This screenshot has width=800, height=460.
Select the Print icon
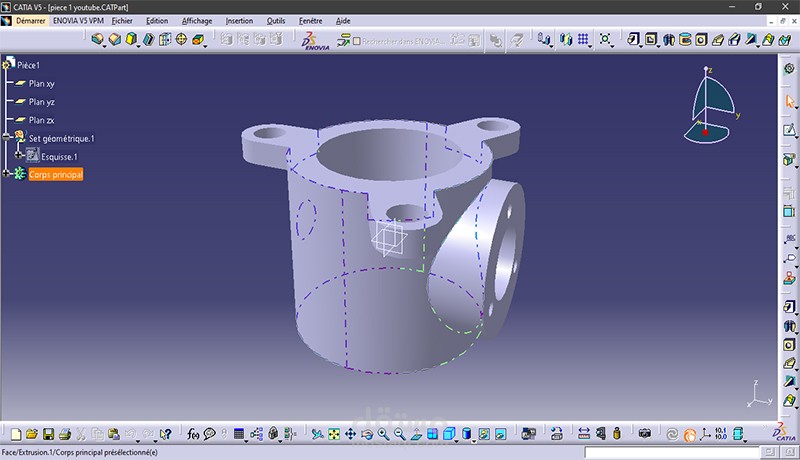point(65,434)
